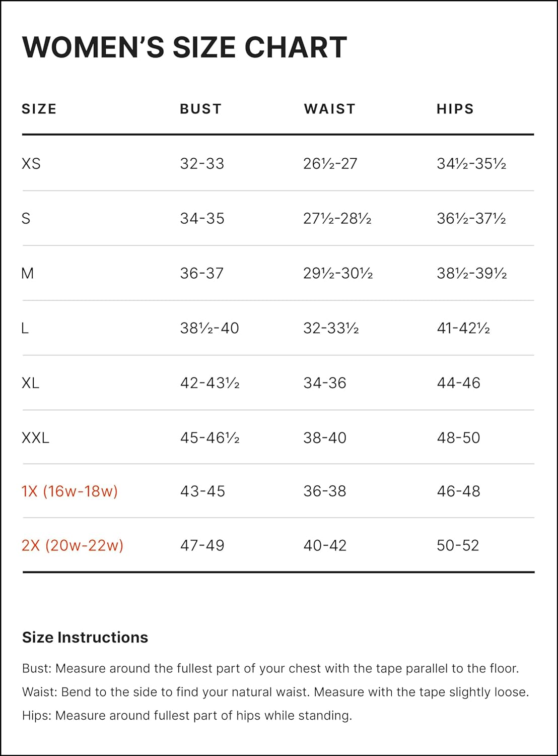Click the Size Instructions heading
This screenshot has width=558, height=756.
tap(85, 638)
